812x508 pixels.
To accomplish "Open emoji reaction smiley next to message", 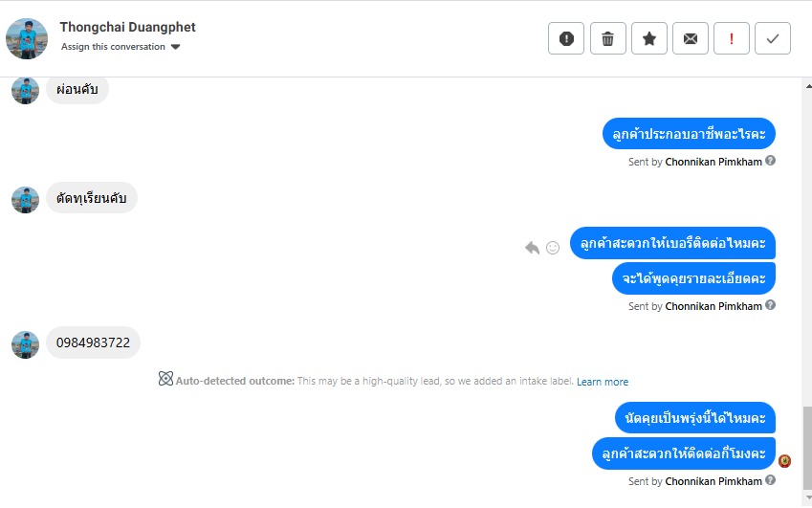I will pos(553,248).
